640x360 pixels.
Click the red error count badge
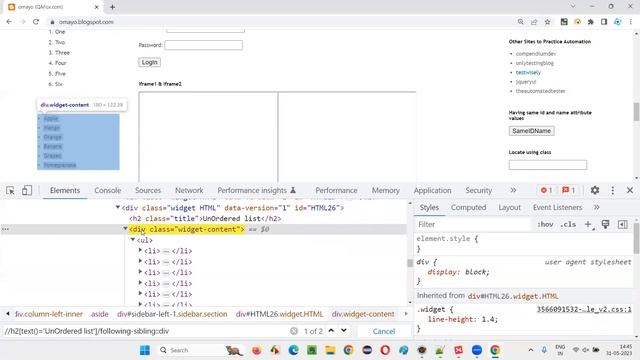547,190
